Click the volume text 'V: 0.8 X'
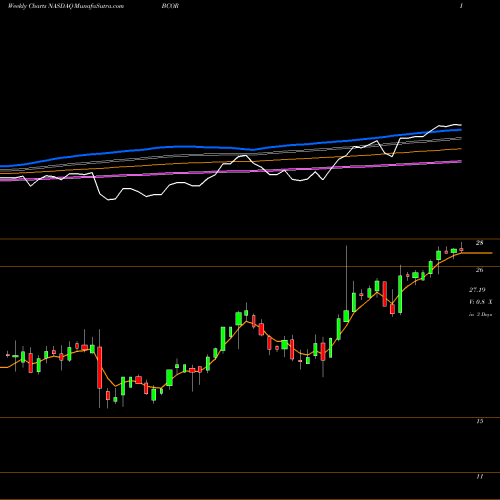500x500 pixels. [x=480, y=302]
